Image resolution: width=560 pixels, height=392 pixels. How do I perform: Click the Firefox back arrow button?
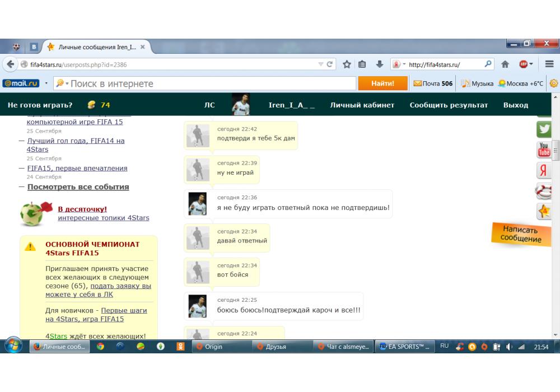pyautogui.click(x=11, y=64)
